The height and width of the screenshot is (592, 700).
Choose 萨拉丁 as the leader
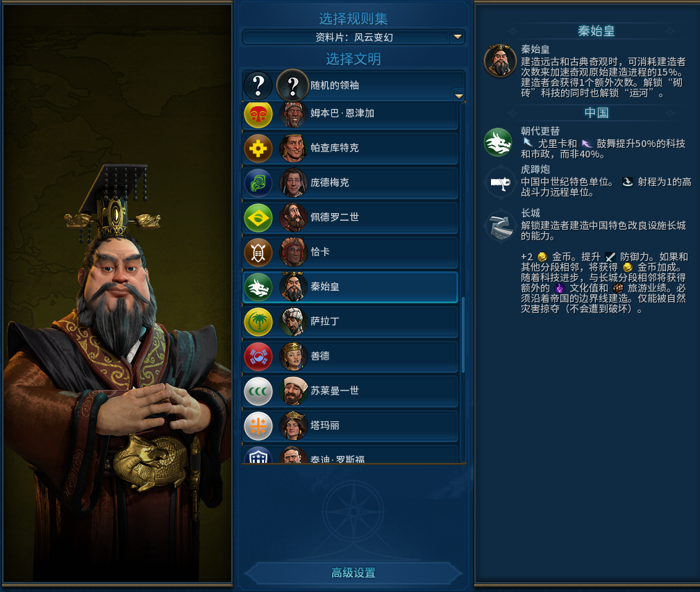(x=351, y=321)
